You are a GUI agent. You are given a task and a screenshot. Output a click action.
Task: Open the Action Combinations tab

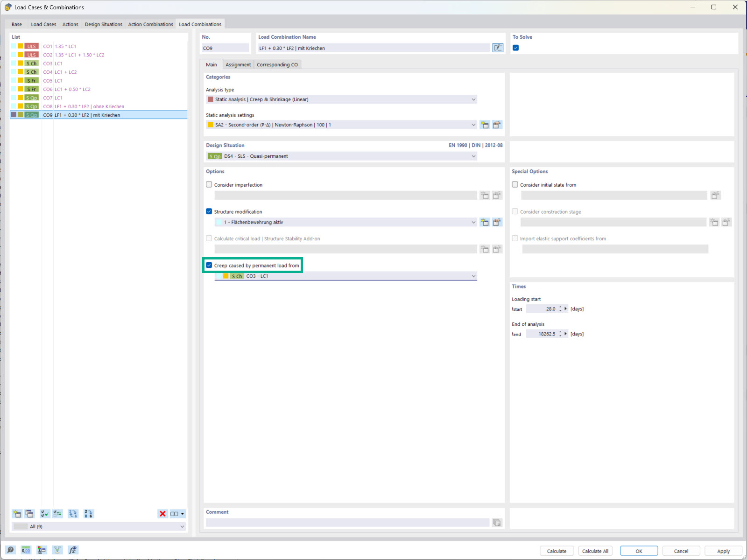[x=150, y=24]
